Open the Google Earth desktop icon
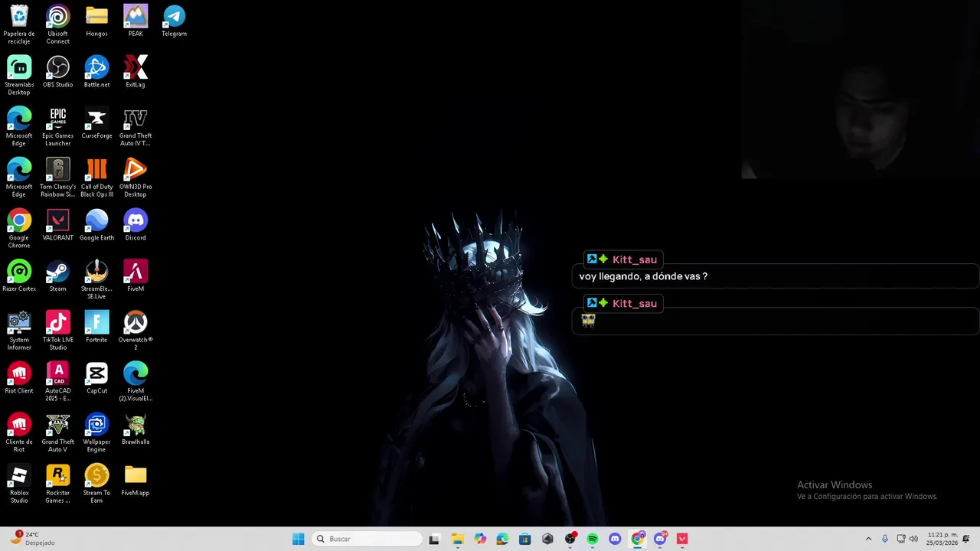980x551 pixels. [x=96, y=225]
